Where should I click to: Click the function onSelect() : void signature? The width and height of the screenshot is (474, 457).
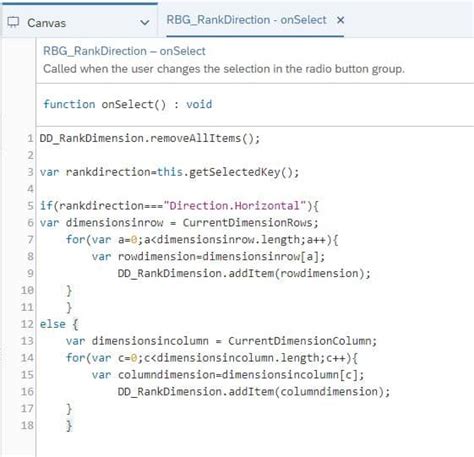point(127,104)
